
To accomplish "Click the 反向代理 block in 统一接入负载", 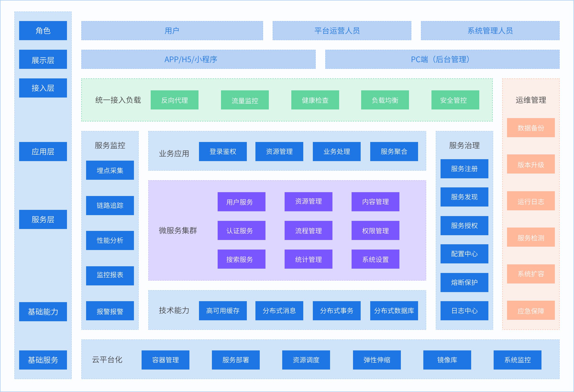I will [174, 100].
